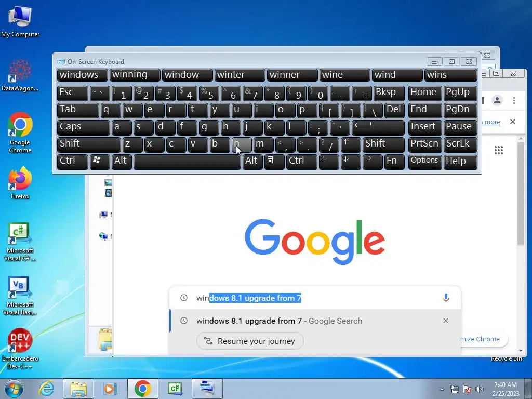The height and width of the screenshot is (399, 532).
Task: Open the Windows Start menu orb
Action: click(x=14, y=389)
